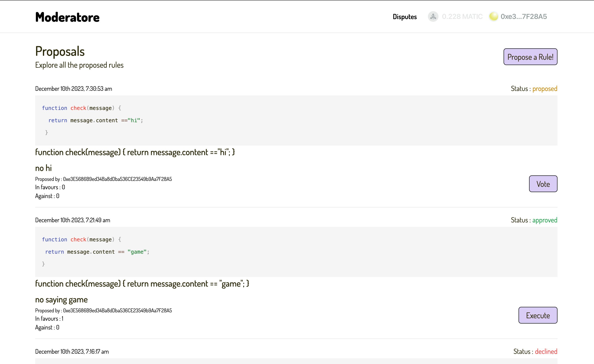
Task: Click "Against : 0" under "no hi" proposal
Action: 47,196
